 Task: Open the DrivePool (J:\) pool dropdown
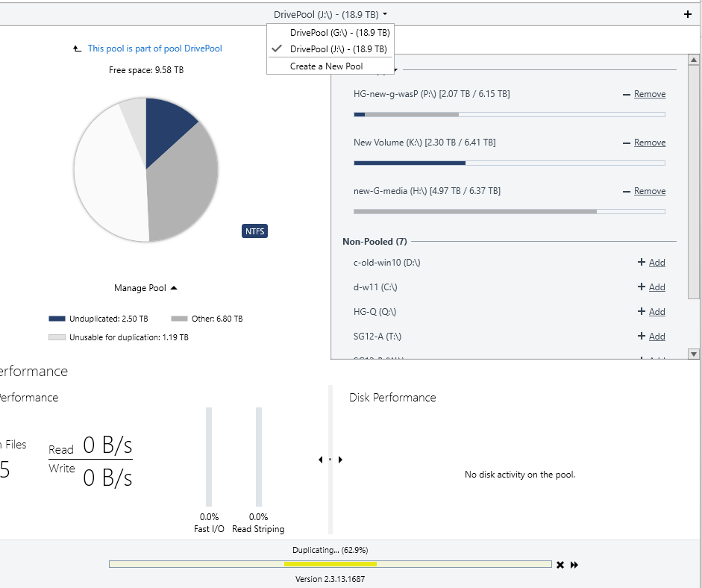330,14
